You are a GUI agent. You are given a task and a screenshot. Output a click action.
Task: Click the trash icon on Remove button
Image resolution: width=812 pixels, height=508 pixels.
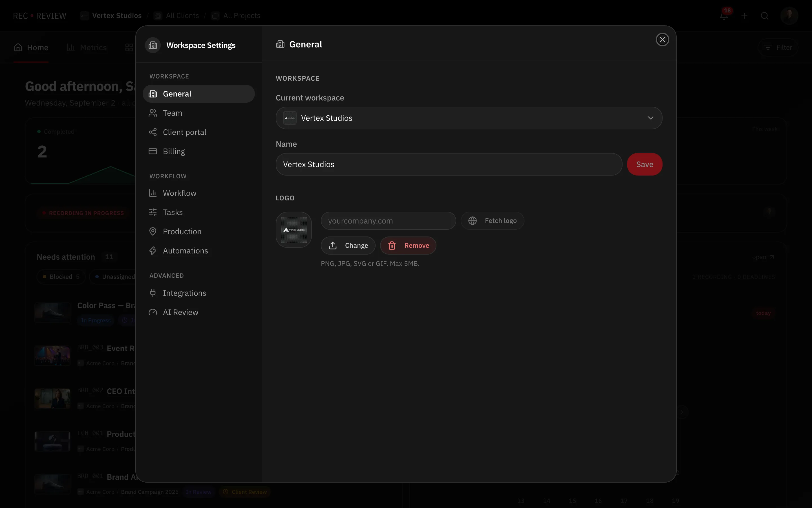point(392,246)
